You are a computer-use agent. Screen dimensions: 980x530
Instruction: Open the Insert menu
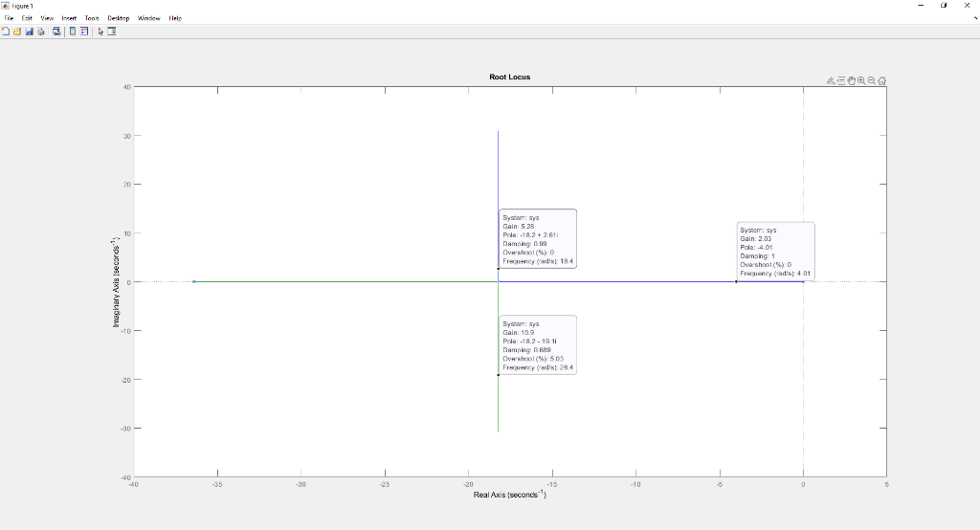(69, 18)
